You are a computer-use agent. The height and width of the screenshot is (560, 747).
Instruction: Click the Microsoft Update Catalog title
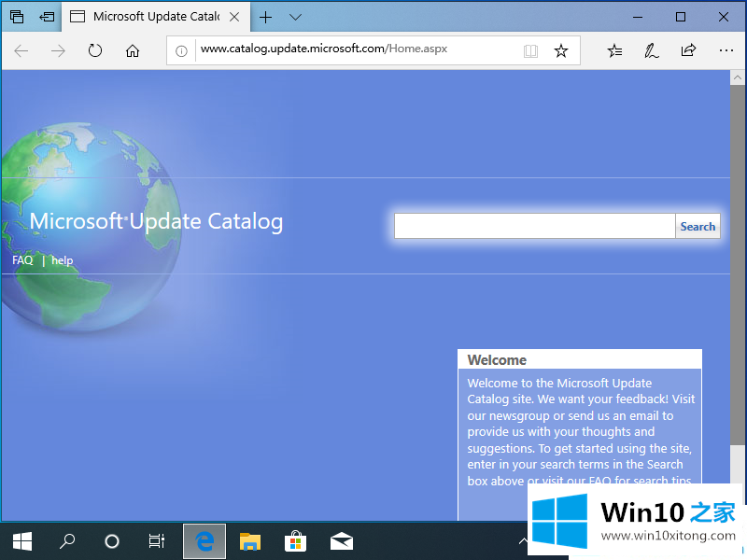[x=156, y=222]
